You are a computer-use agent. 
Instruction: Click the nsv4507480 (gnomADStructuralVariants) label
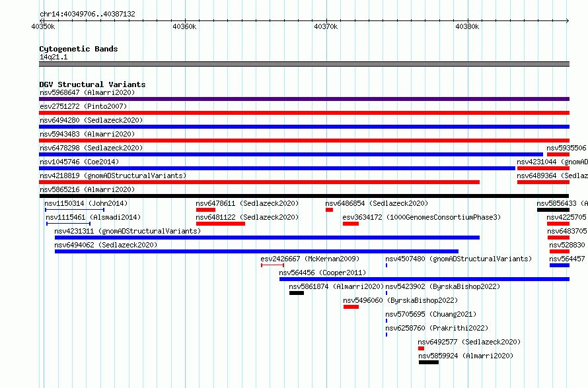pos(459,259)
